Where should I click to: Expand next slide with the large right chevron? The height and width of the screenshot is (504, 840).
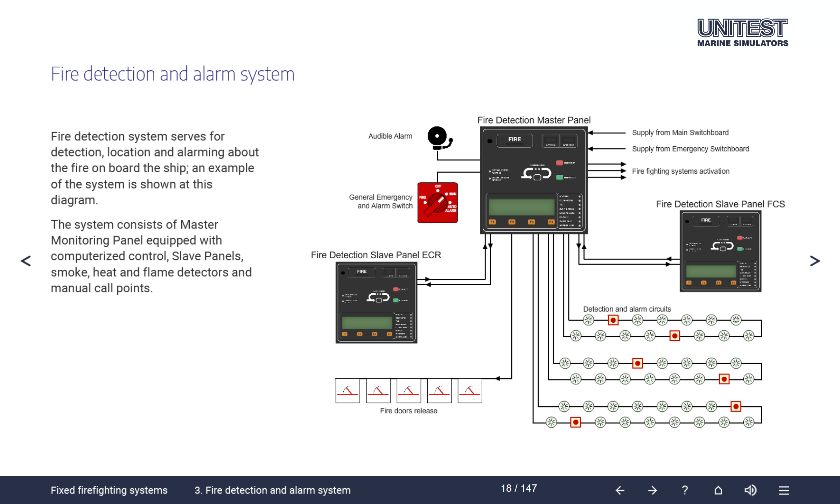pyautogui.click(x=815, y=260)
